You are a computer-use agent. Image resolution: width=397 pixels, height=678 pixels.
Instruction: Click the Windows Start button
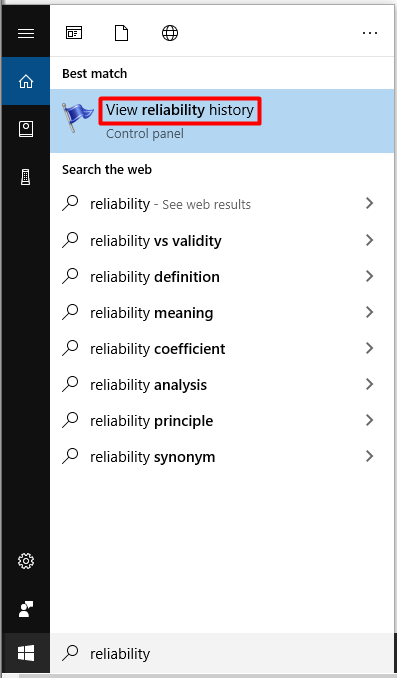26,653
